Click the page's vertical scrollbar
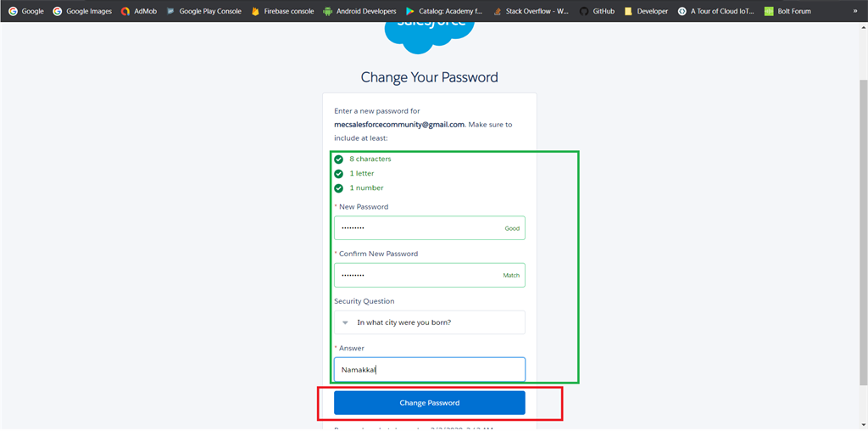Viewport: 868px width, 431px height. 864,232
